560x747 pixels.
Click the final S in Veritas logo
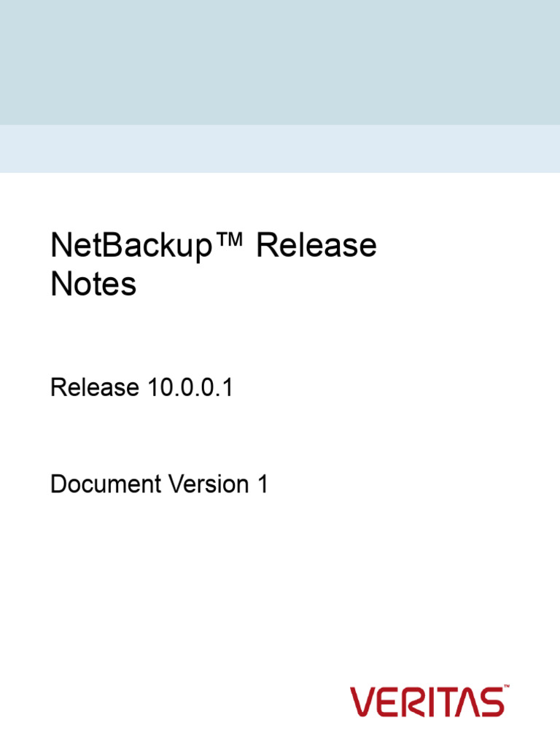pos(492,702)
